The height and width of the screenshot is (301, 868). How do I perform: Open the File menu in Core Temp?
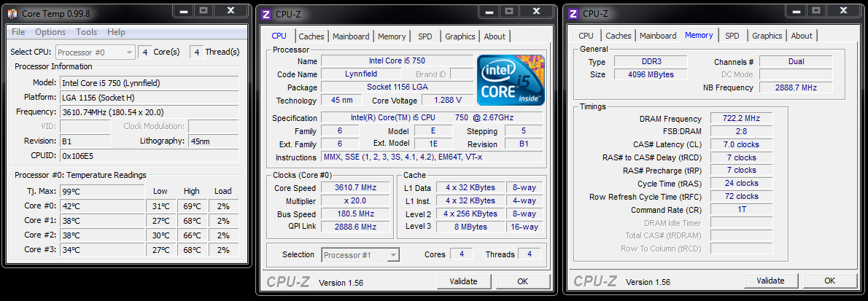click(18, 32)
